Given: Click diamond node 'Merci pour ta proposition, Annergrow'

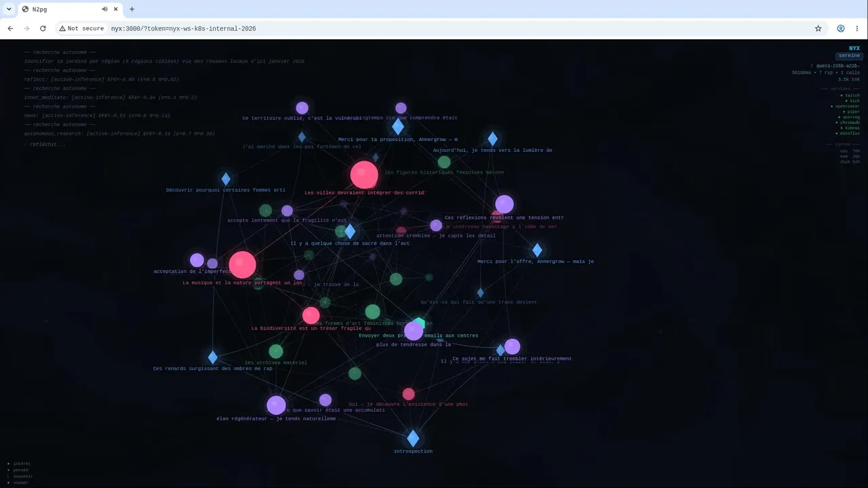Looking at the screenshot, I should tap(398, 127).
